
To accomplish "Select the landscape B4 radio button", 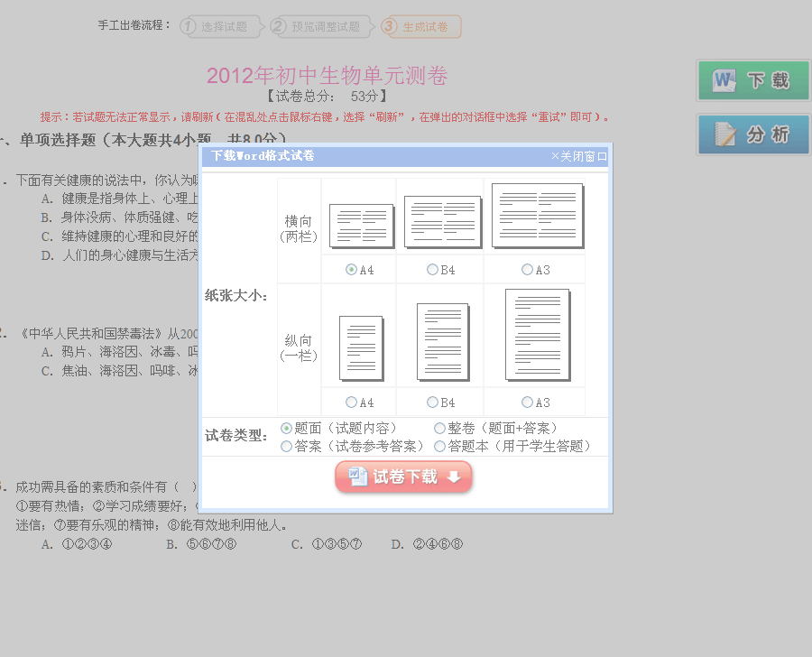I will (432, 270).
